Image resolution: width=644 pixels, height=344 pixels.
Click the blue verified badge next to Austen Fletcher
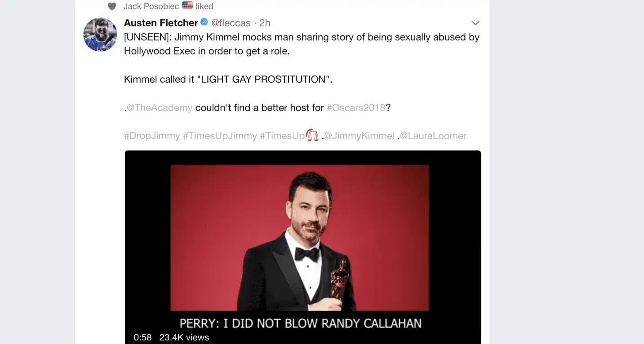204,22
